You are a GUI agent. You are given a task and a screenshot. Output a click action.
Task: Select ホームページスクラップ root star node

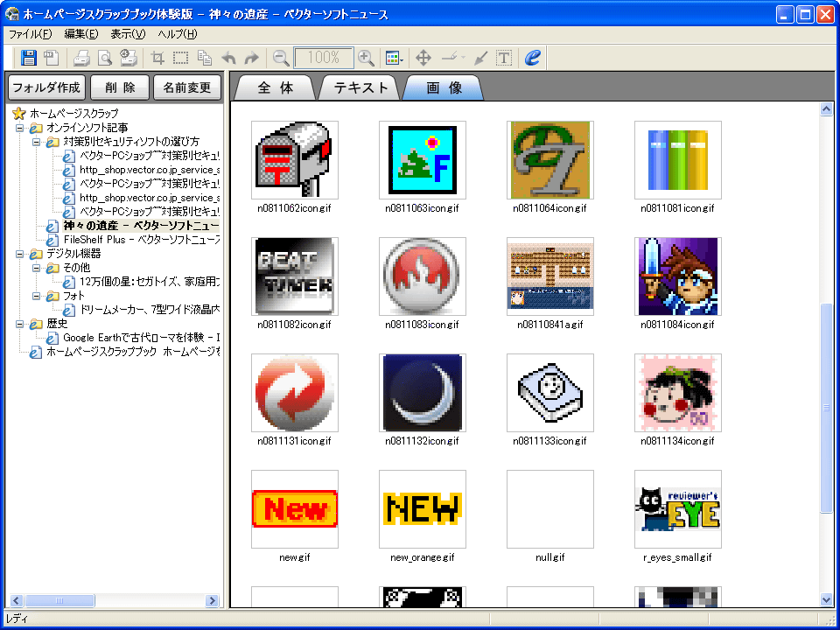point(66,114)
